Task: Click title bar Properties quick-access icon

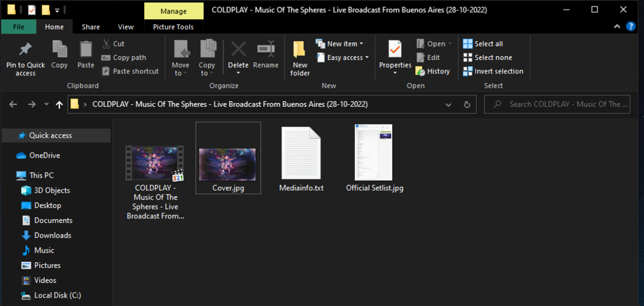Action: point(32,10)
